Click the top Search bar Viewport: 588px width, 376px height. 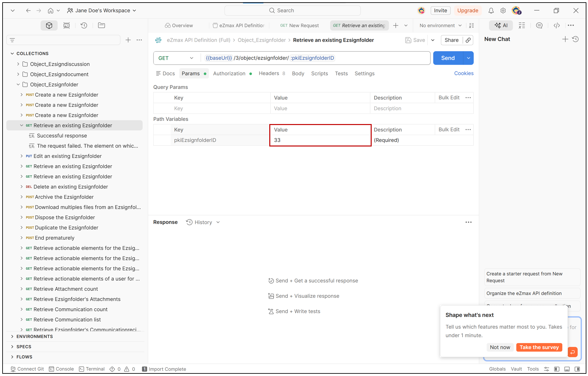pos(292,11)
